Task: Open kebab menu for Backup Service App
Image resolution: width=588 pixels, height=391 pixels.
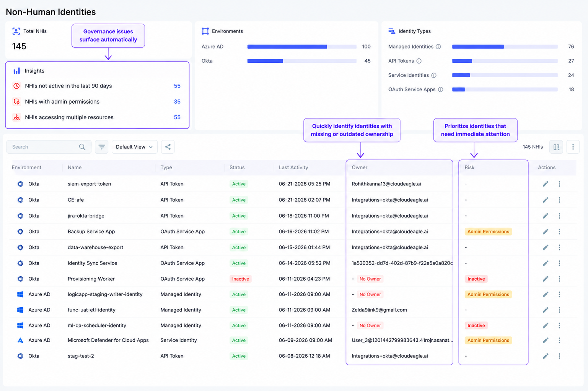Action: pos(559,232)
